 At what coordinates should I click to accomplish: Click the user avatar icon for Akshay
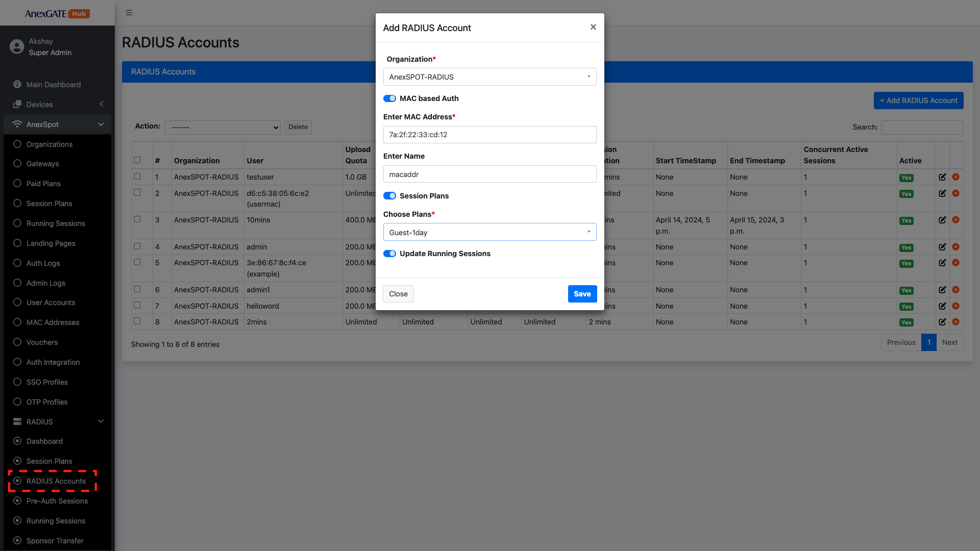17,47
